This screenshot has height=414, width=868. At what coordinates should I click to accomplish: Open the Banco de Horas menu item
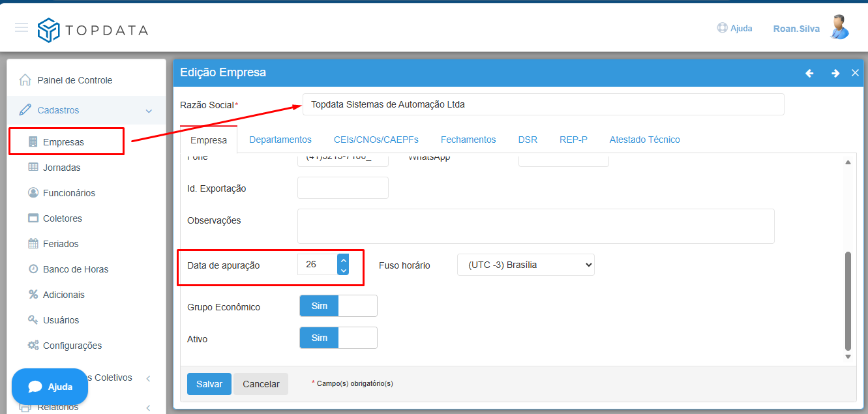coord(76,269)
